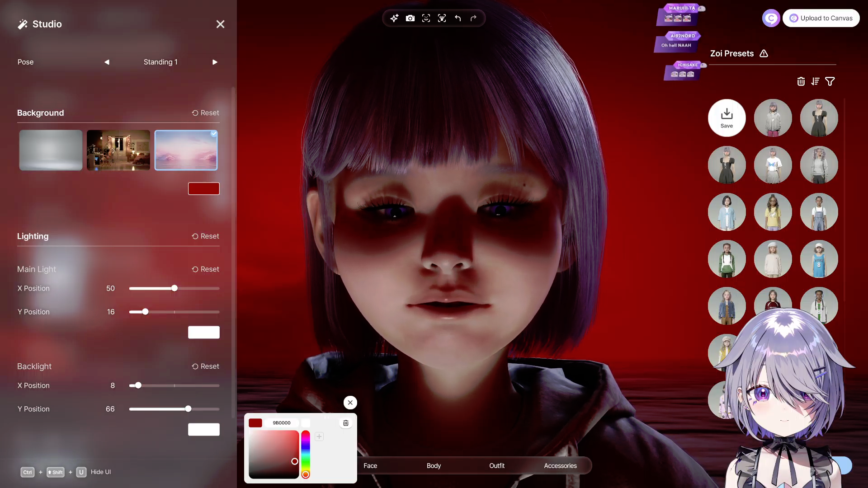Click the sparkle studio icon in top toolbar
This screenshot has height=488, width=868.
pos(394,18)
